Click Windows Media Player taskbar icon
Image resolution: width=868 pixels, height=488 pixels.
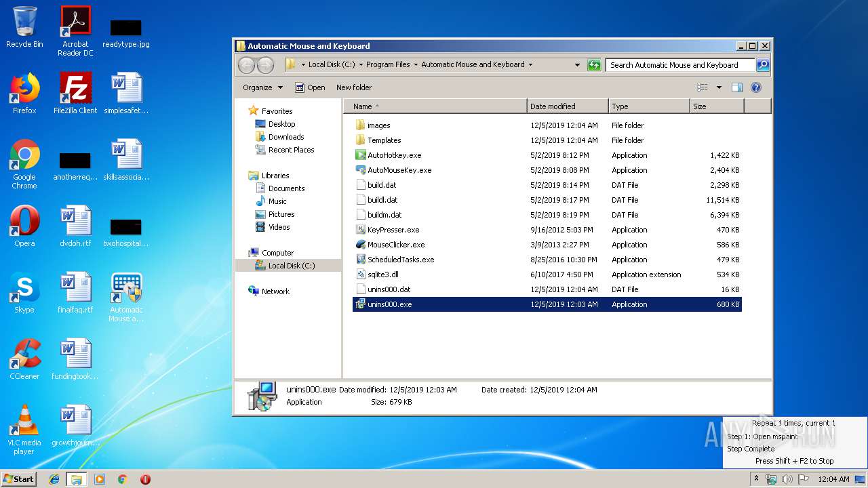(100, 479)
